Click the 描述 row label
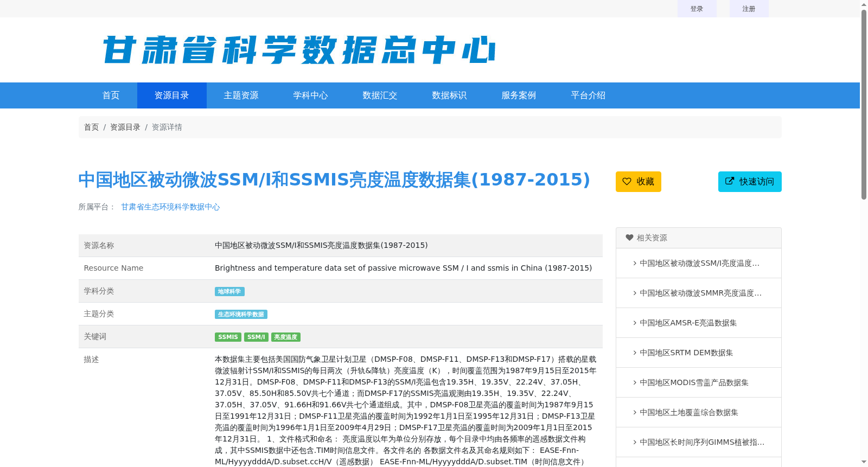Viewport: 868px width, 467px height. (x=91, y=359)
